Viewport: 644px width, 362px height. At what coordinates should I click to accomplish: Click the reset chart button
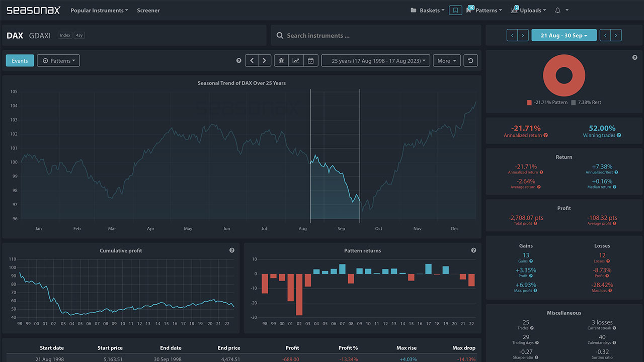click(470, 61)
